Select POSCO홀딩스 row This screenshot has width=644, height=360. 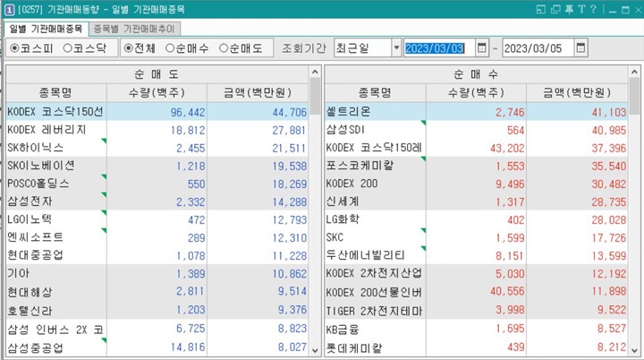coord(157,184)
